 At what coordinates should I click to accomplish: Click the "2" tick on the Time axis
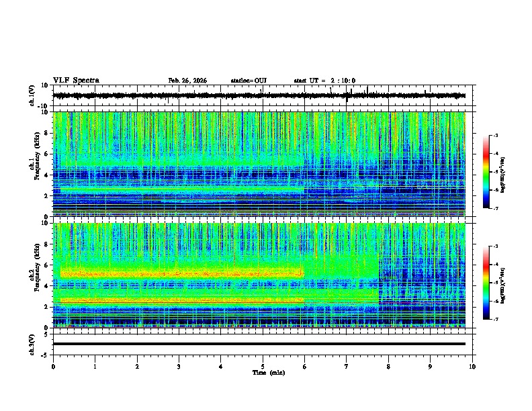pyautogui.click(x=137, y=367)
